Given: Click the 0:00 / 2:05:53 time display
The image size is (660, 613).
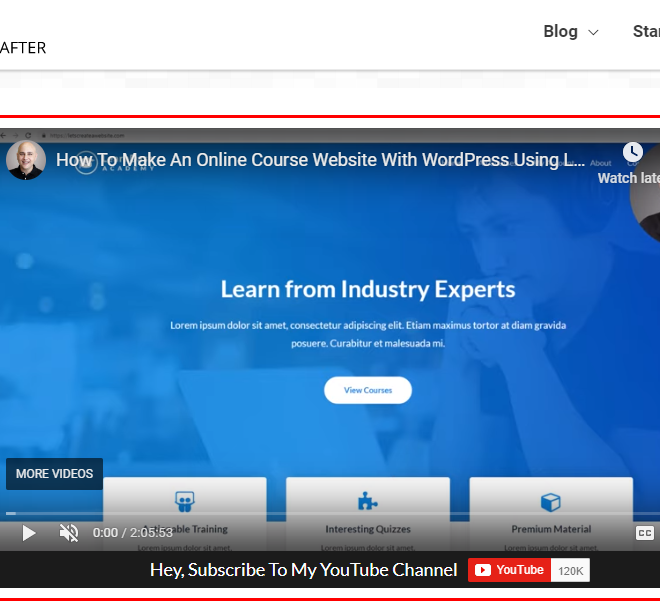Looking at the screenshot, I should click(x=133, y=533).
